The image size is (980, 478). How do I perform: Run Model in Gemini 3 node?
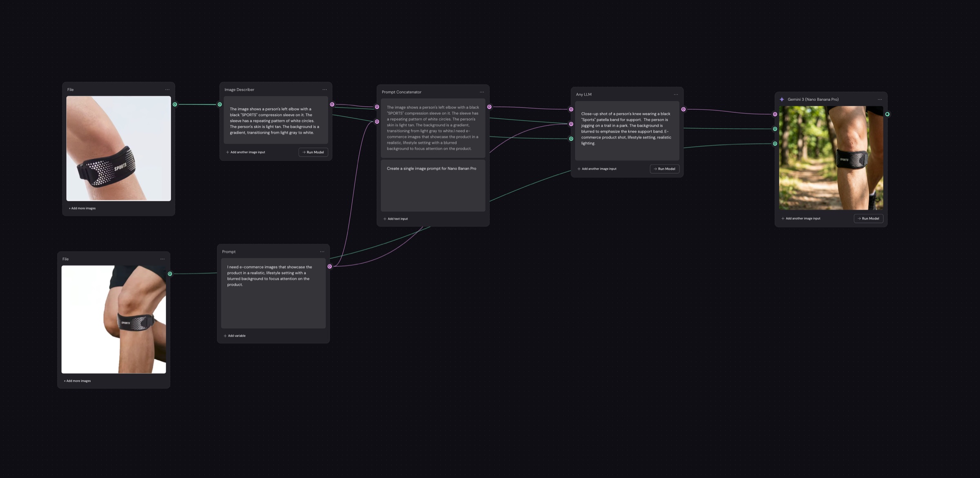pos(869,219)
